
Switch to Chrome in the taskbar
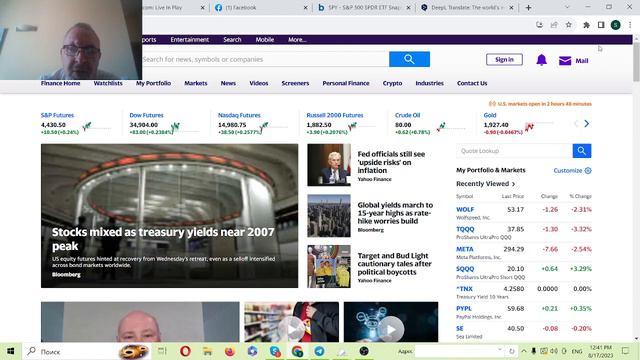tap(298, 351)
